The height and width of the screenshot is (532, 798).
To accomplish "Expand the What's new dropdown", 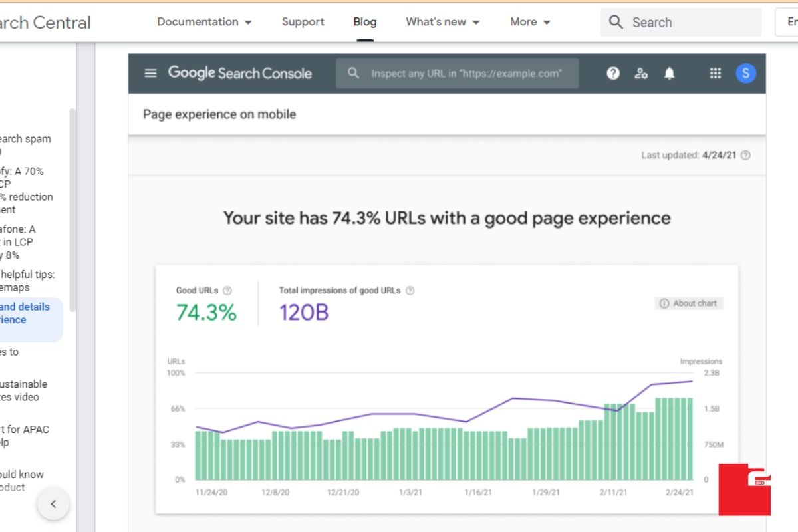I will point(443,22).
